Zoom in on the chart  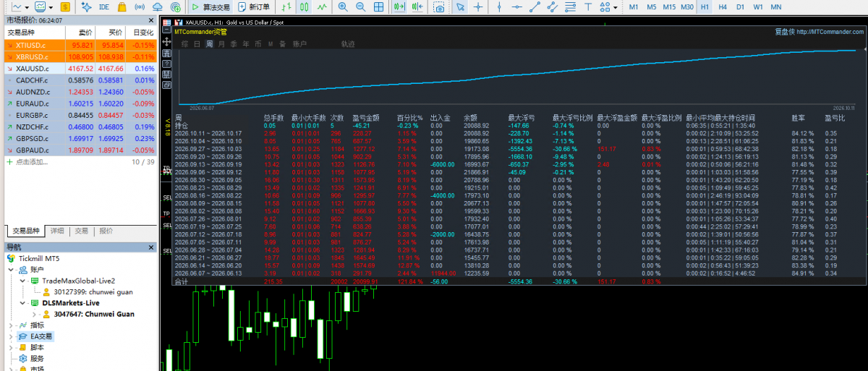coord(342,7)
